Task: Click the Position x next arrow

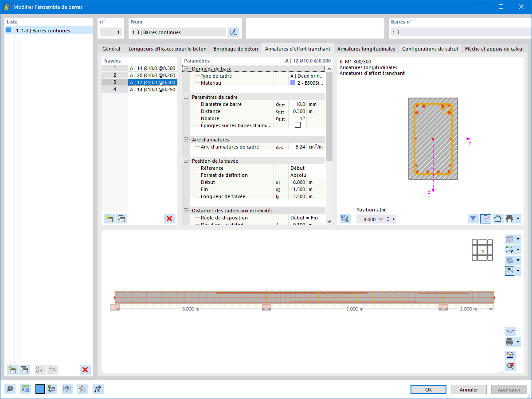Action: tap(394, 219)
